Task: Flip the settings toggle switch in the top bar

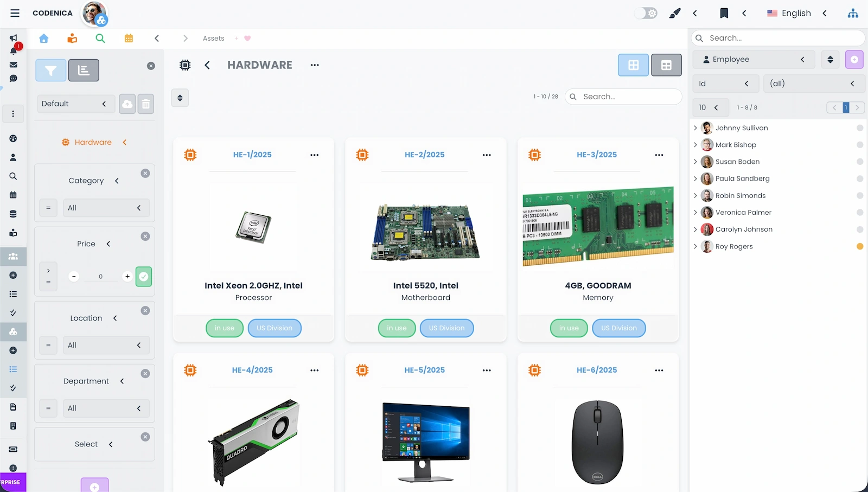Action: 645,12
